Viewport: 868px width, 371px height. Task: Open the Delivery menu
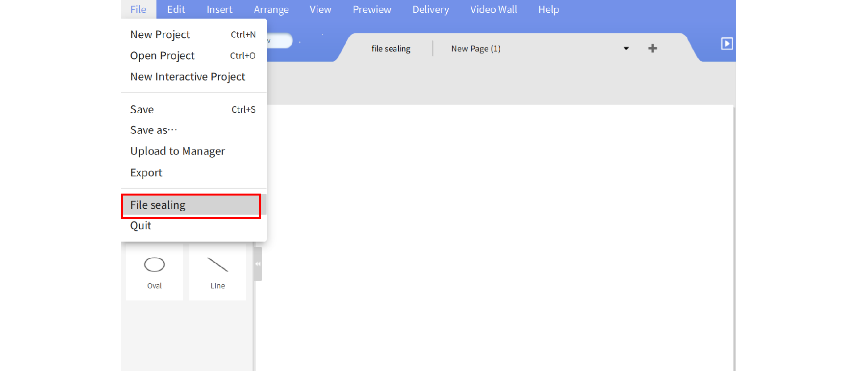431,9
